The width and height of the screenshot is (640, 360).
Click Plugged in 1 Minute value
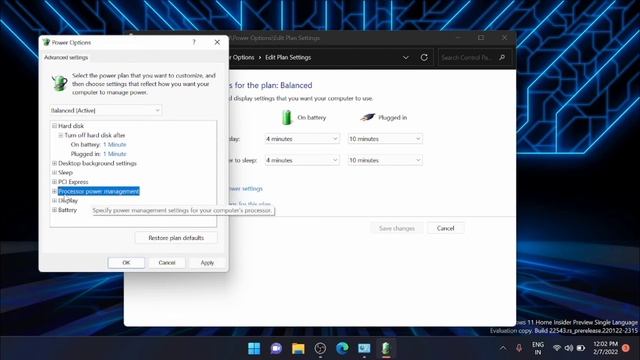click(x=115, y=154)
